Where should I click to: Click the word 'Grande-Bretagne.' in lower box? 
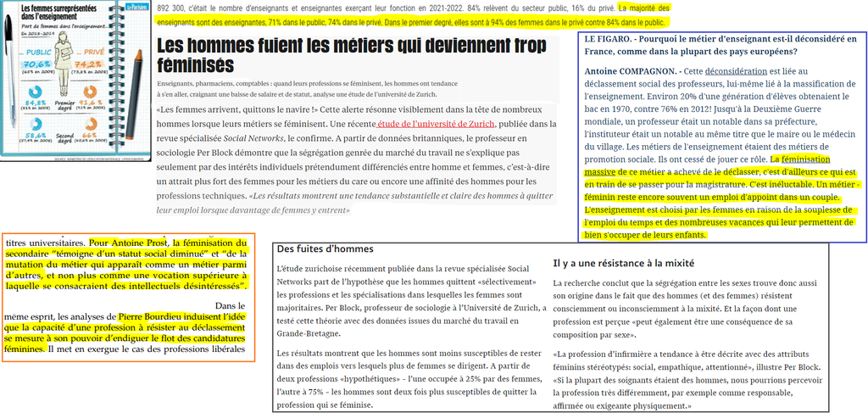tap(307, 334)
